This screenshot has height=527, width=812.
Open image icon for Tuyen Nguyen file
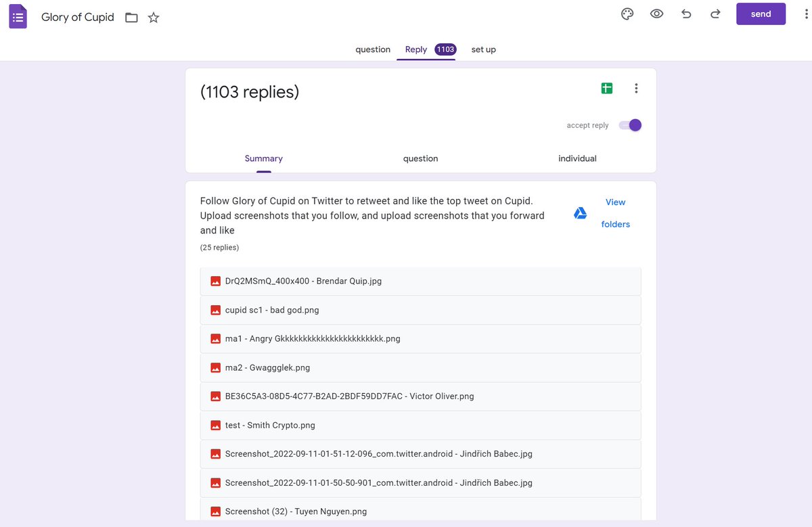tap(216, 511)
